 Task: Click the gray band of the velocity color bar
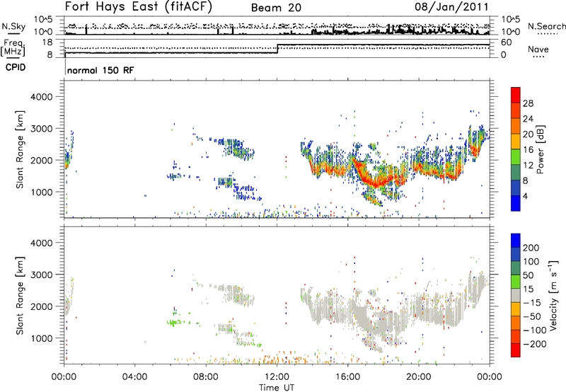point(515,296)
